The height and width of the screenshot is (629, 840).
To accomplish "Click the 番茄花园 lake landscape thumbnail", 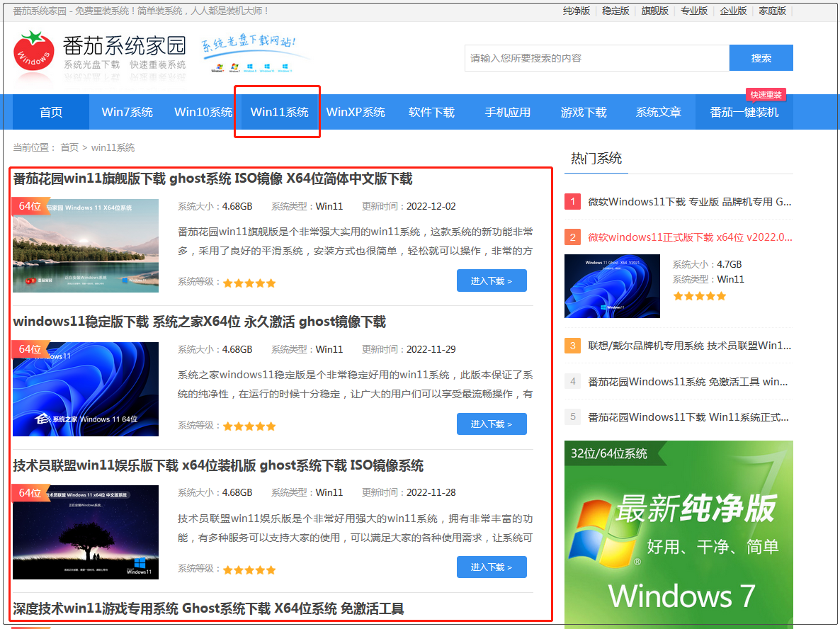I will (x=86, y=245).
